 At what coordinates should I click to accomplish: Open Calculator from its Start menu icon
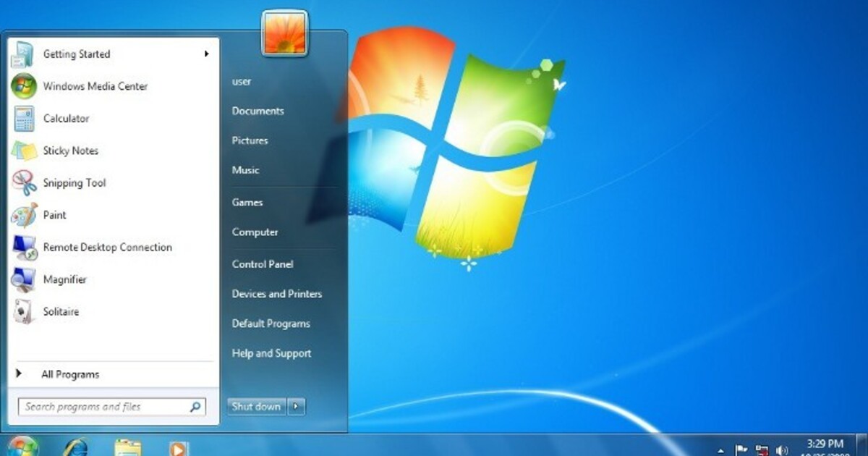click(x=23, y=119)
